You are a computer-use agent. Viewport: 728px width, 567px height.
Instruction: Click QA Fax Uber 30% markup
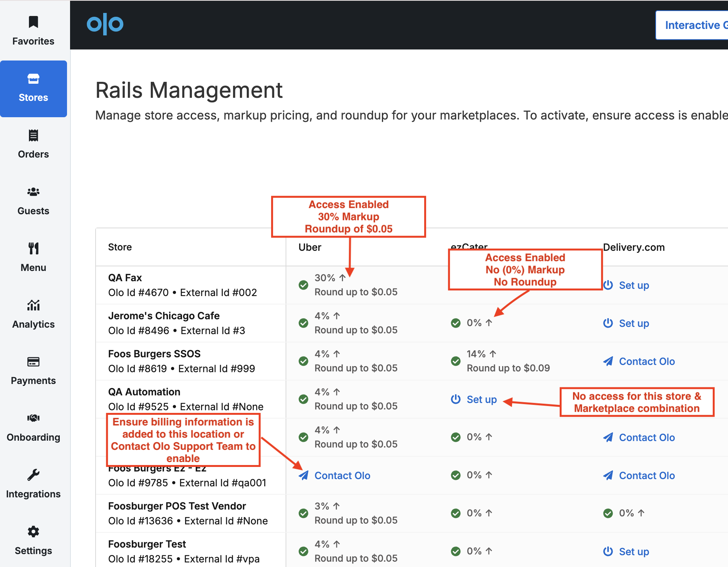pyautogui.click(x=330, y=278)
